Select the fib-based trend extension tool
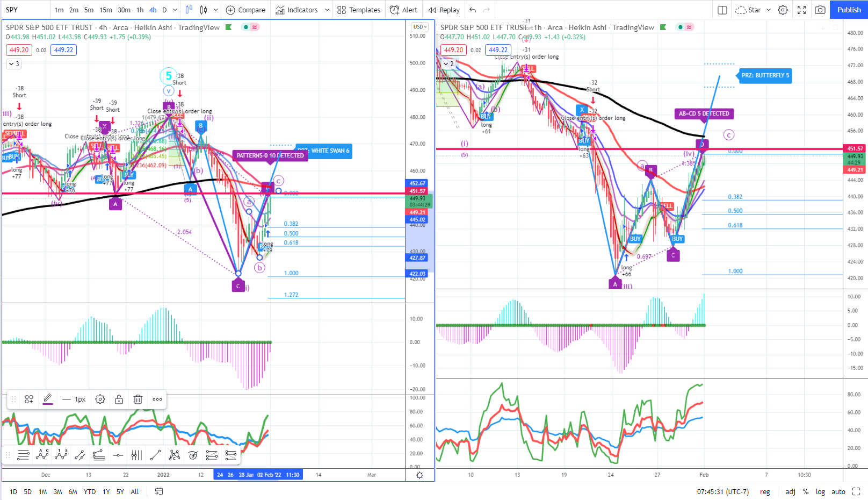Image resolution: width=868 pixels, height=500 pixels. pos(99,455)
